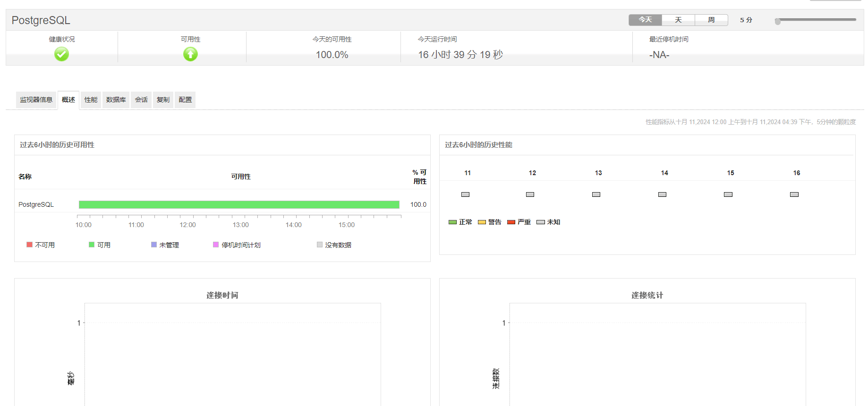This screenshot has height=406, width=868.
Task: Open the 监视器信息 tab
Action: 36,100
